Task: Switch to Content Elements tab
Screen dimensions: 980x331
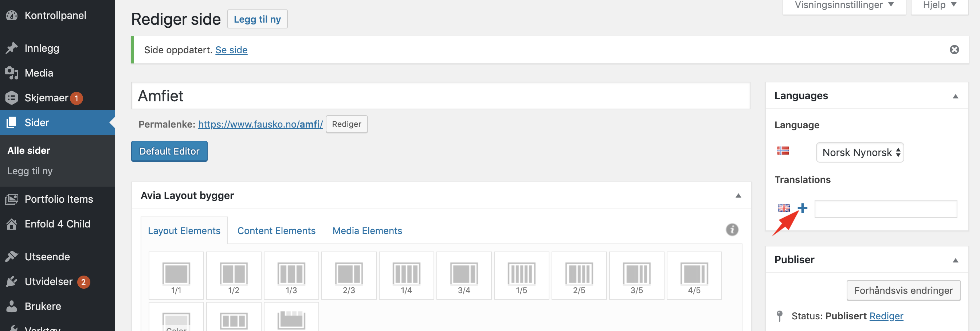Action: click(276, 230)
